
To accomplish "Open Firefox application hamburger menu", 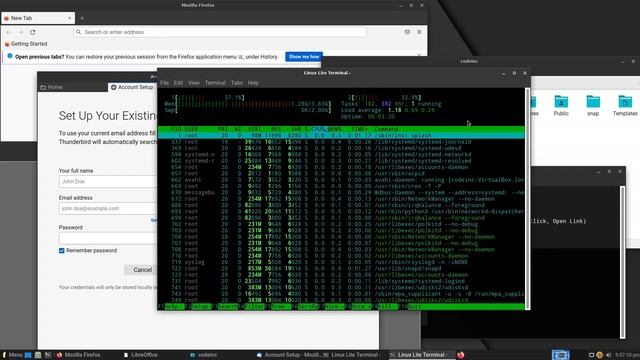I will point(419,32).
